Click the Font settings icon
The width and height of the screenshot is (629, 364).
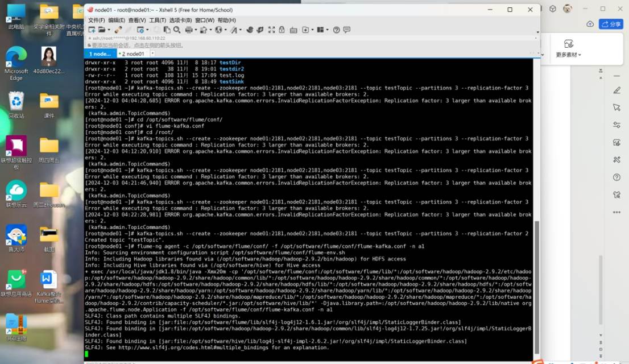pos(234,30)
